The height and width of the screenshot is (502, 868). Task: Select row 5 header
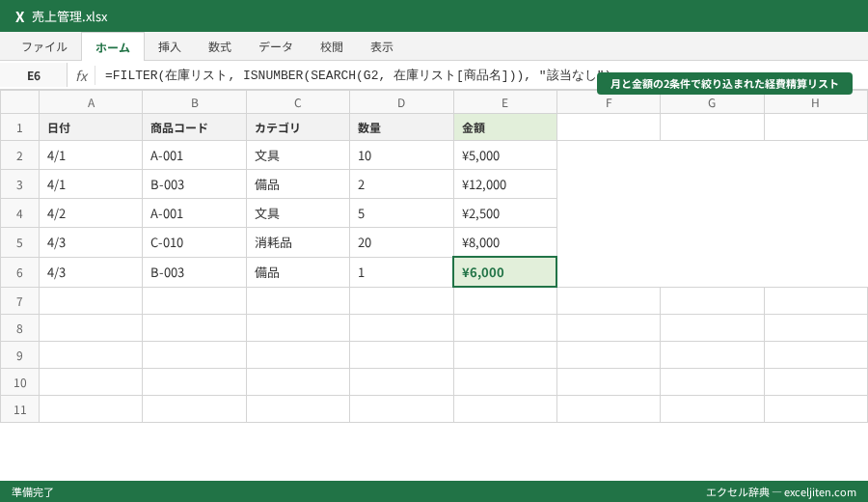pos(19,242)
